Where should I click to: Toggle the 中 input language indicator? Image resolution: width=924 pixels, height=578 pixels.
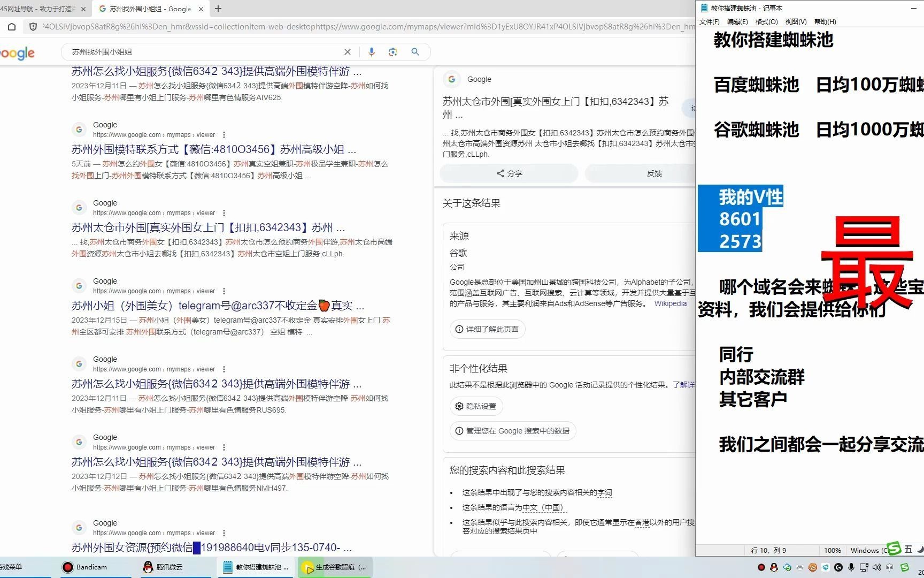890,567
